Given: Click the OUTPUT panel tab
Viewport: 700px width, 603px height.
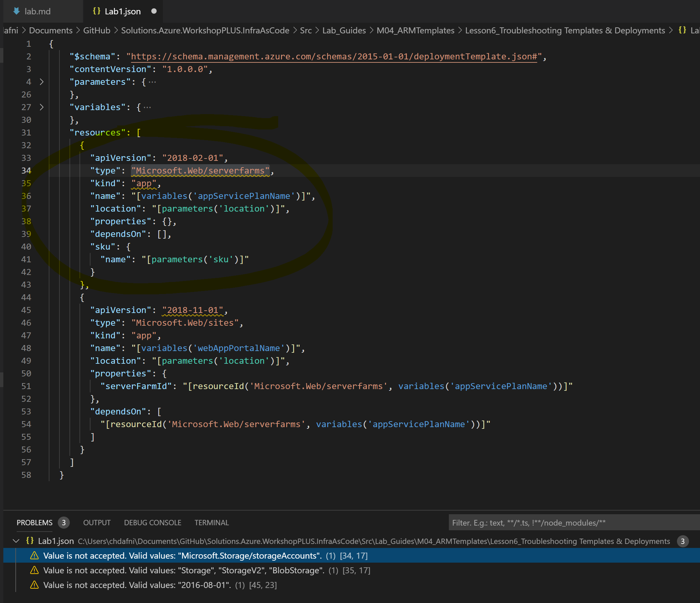Looking at the screenshot, I should (x=97, y=522).
